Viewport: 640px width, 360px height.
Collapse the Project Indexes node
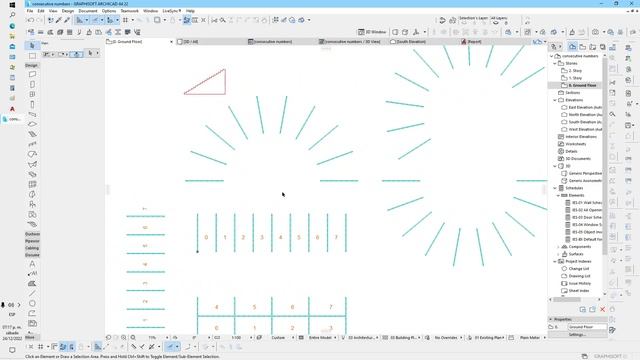pyautogui.click(x=555, y=261)
